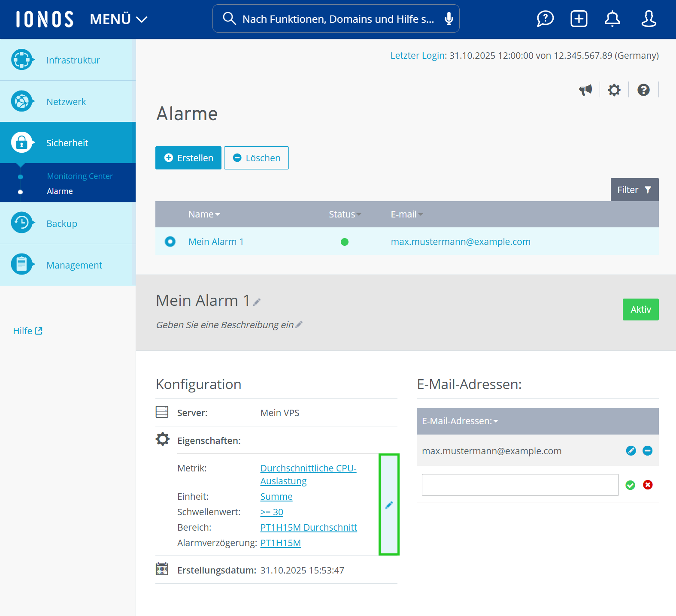Click Mein Alarm 1 name in table

(x=216, y=242)
